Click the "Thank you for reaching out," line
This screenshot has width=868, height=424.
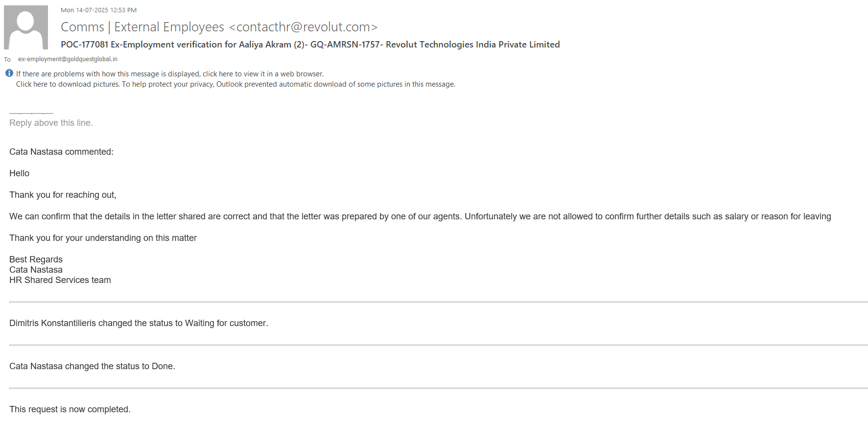coord(63,195)
